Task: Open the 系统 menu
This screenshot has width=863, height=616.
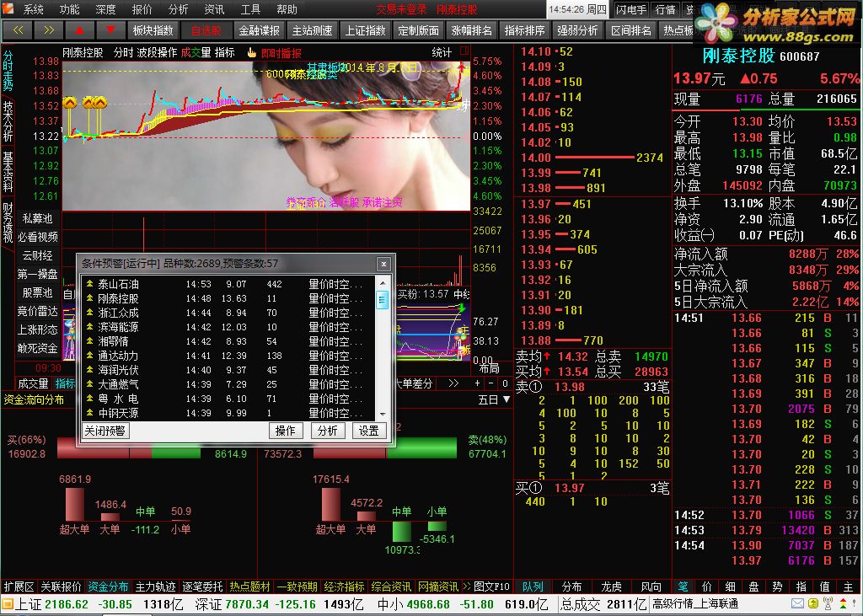Action: pos(34,9)
